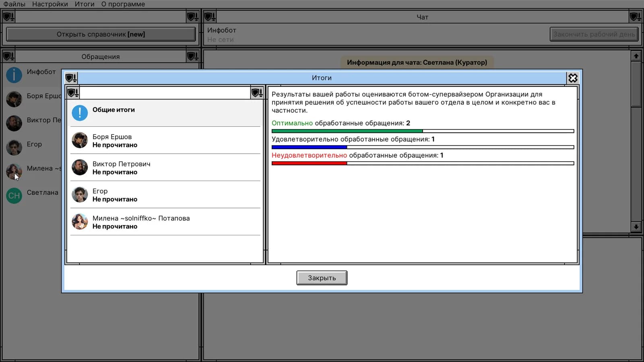644x362 pixels.
Task: Open О программе menu
Action: 123,4
